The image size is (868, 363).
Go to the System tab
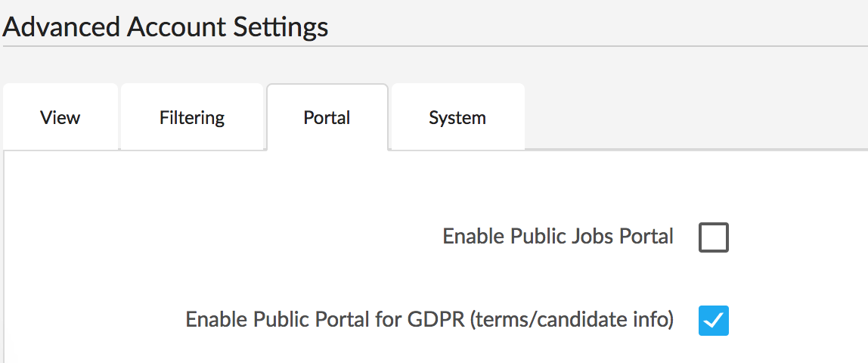coord(457,118)
